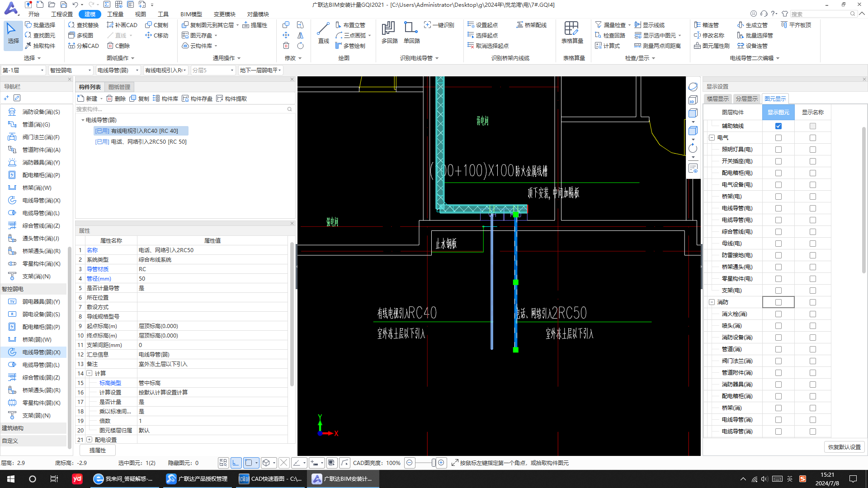
Task: Click the 直线 line drawing tool
Action: pos(323,33)
